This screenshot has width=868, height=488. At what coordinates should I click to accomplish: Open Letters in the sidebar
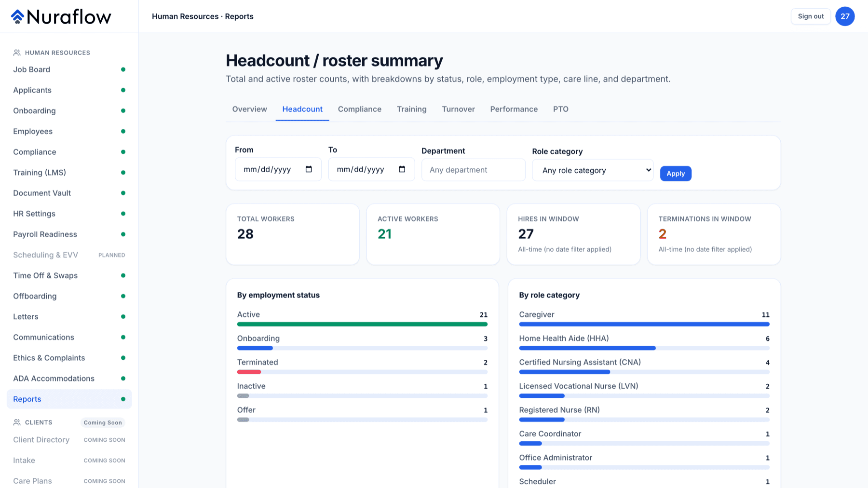click(x=69, y=317)
